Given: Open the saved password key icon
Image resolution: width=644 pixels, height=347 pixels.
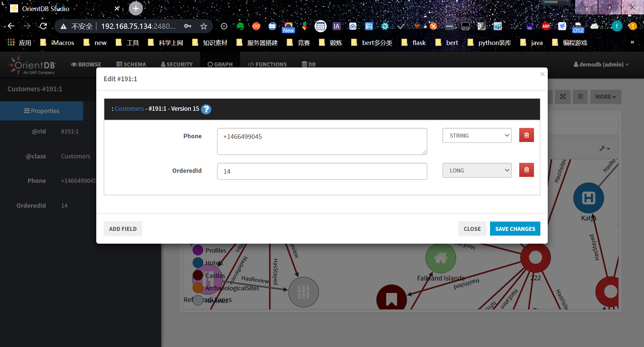Looking at the screenshot, I should click(x=187, y=26).
